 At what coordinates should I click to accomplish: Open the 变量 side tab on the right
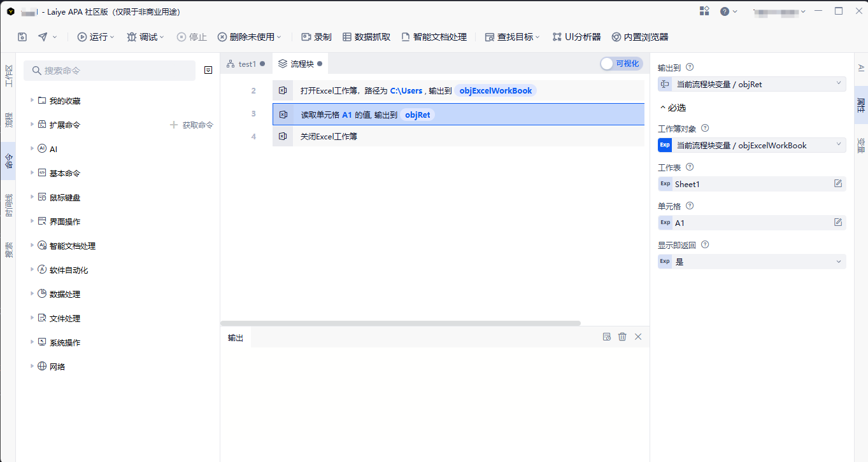861,146
